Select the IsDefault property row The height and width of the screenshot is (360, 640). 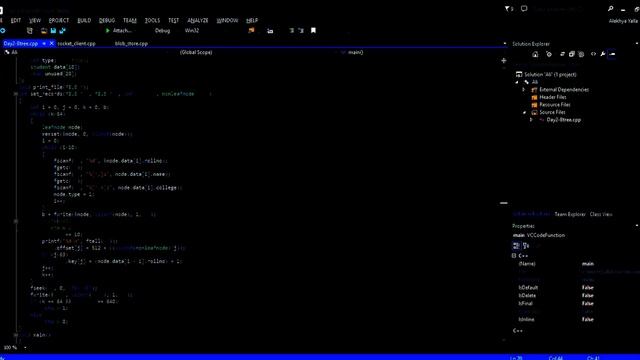tap(576, 288)
